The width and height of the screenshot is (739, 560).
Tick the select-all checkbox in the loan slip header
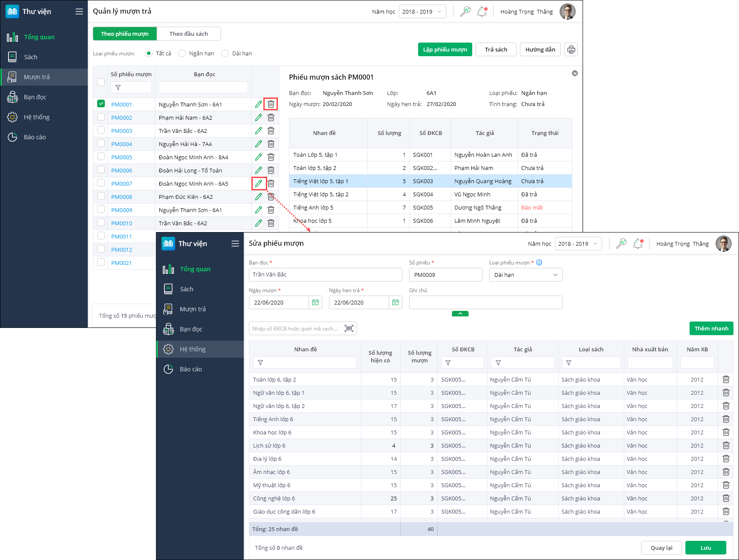point(101,82)
